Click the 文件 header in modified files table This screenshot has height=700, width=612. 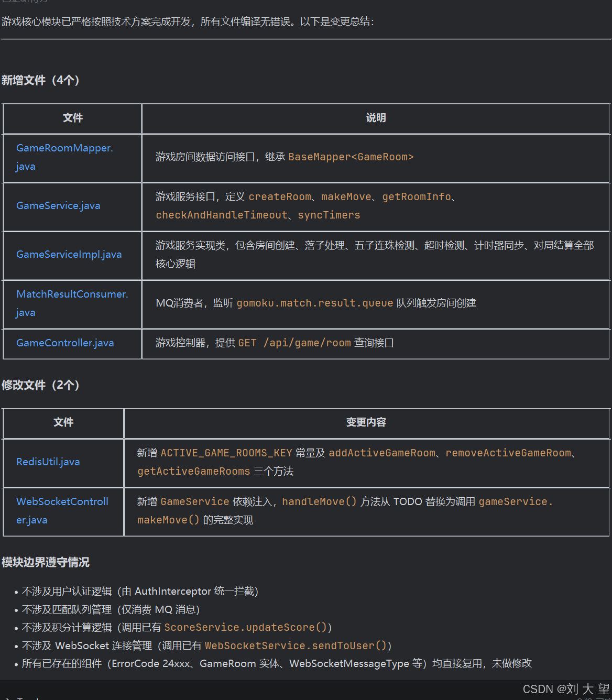coord(63,422)
